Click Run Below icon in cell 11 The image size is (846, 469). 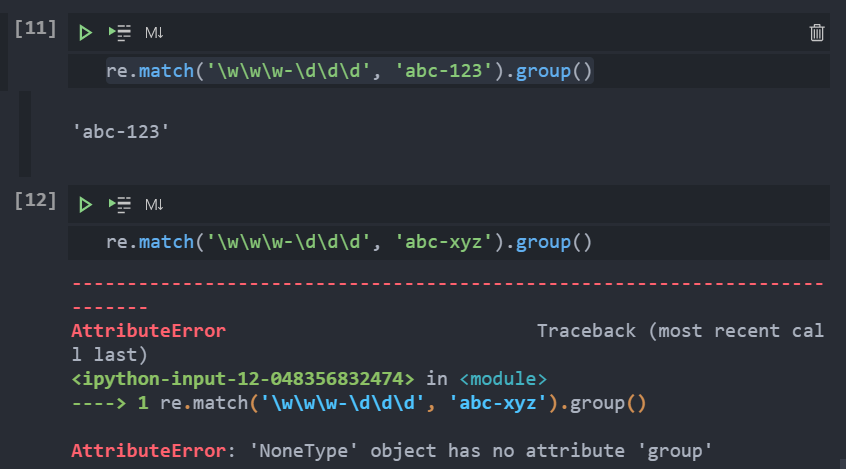tap(120, 33)
